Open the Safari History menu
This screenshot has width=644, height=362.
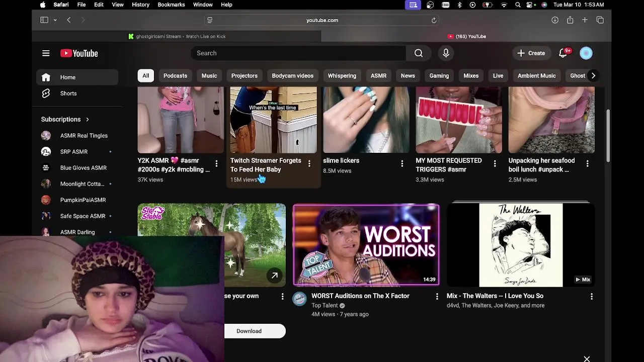coord(140,5)
